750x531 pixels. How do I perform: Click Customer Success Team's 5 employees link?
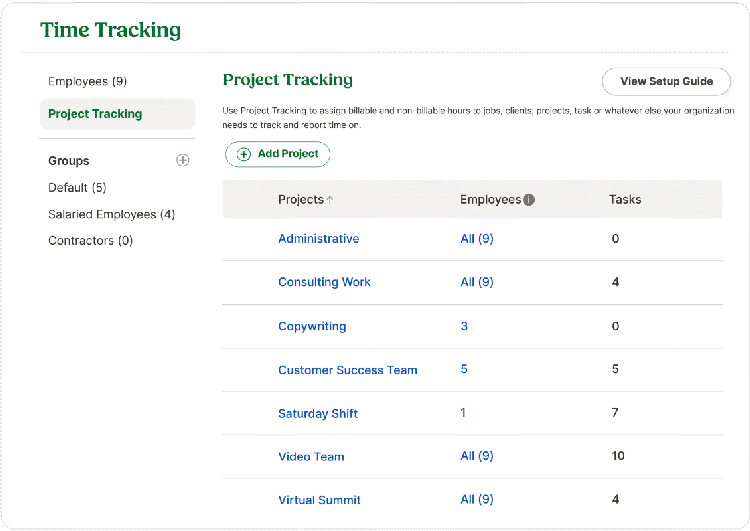tap(464, 369)
